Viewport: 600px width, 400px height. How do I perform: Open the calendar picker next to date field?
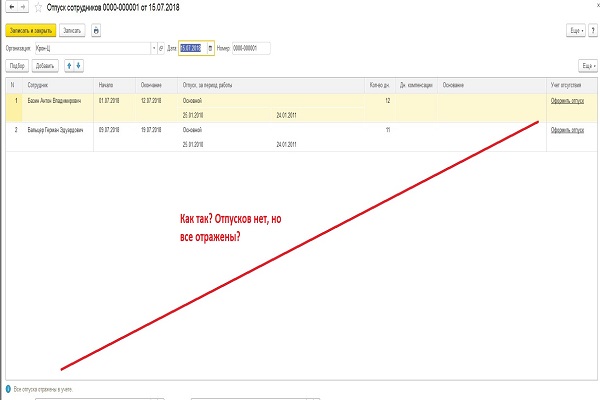(x=208, y=48)
